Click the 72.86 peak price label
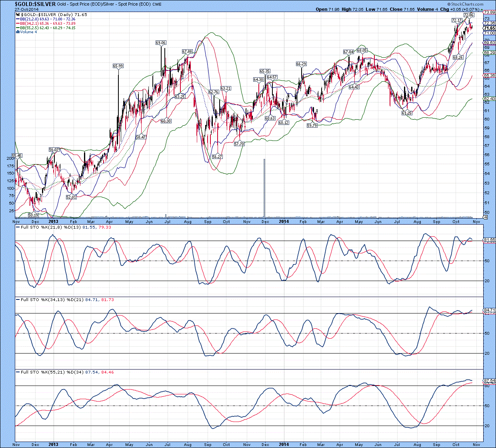 tap(468, 15)
